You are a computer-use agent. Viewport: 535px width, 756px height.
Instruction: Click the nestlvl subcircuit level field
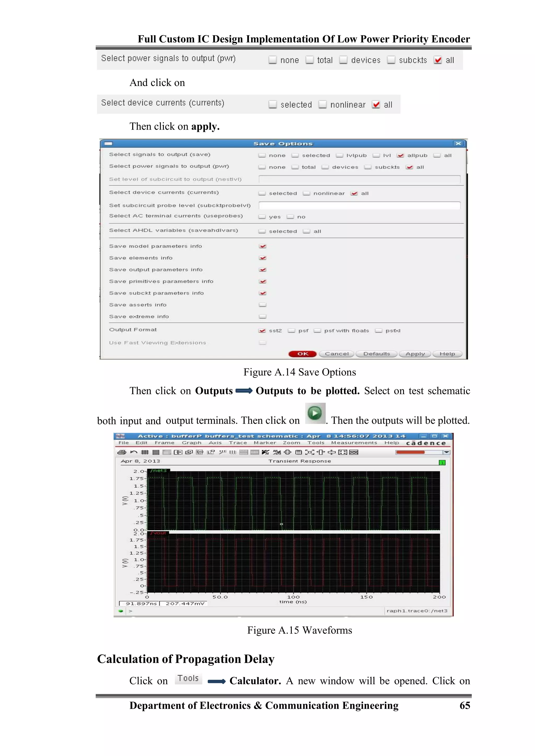[x=359, y=179]
